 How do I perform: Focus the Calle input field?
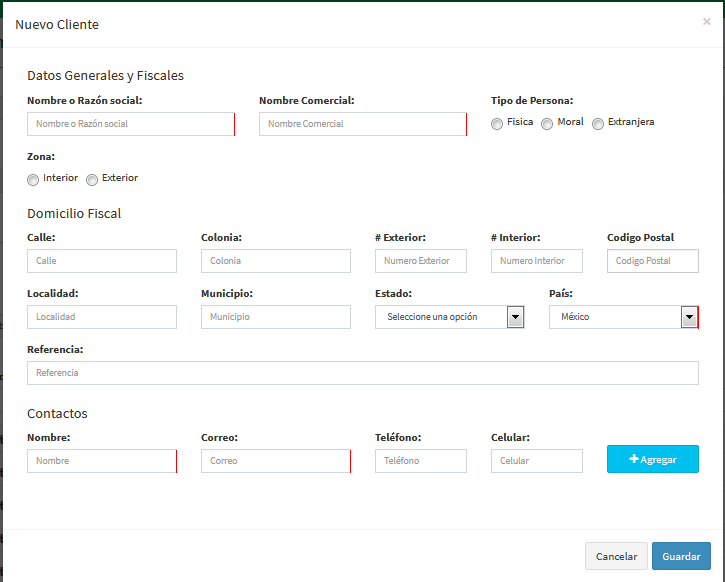pyautogui.click(x=102, y=261)
